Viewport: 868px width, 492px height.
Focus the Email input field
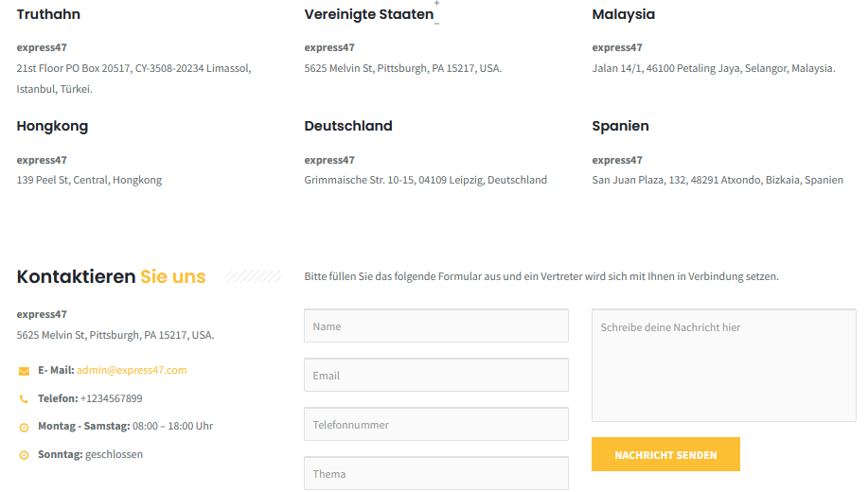pyautogui.click(x=436, y=375)
